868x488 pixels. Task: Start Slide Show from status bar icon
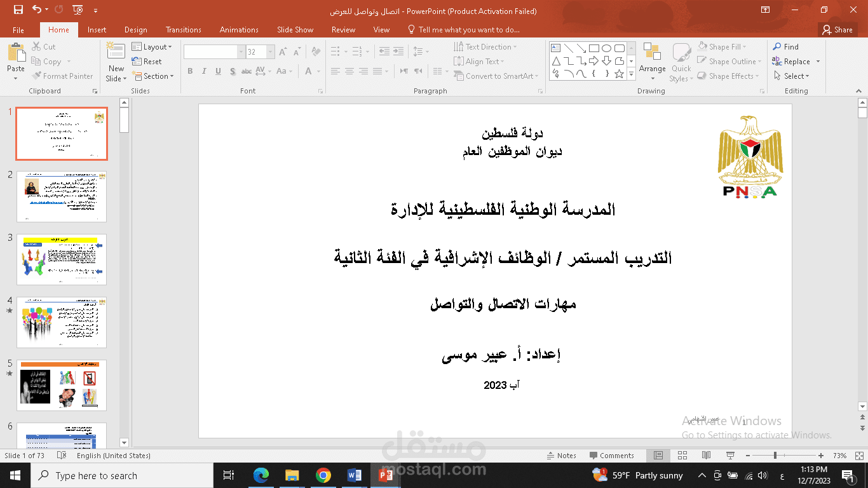[x=730, y=456]
